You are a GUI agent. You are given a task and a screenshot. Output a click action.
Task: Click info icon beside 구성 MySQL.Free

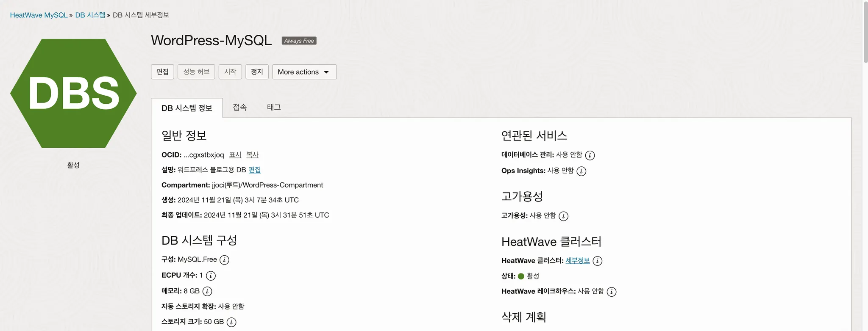(225, 260)
